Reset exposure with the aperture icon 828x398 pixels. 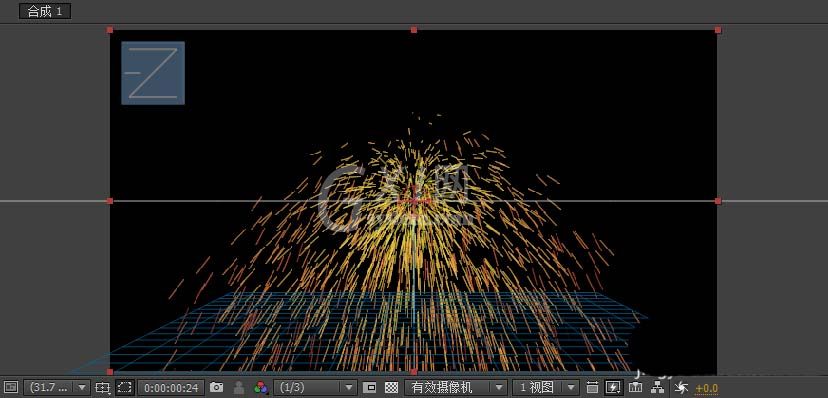(x=681, y=388)
